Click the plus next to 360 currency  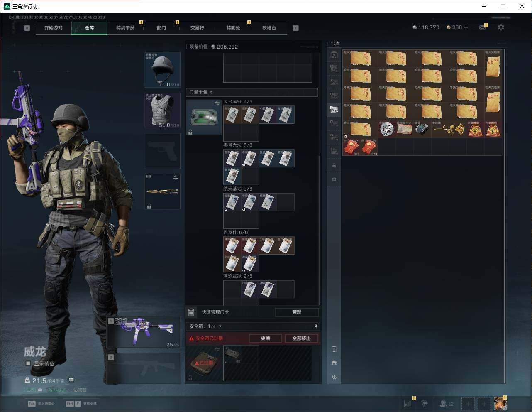coord(466,27)
